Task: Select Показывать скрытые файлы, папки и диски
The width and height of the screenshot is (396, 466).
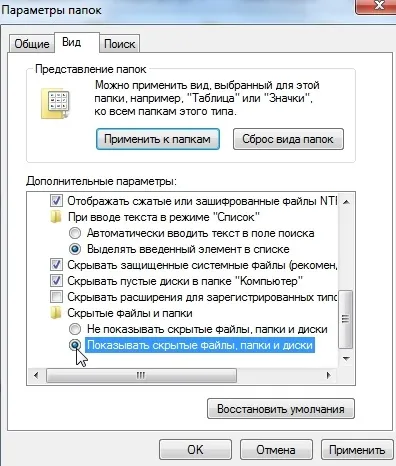Action: tap(75, 345)
